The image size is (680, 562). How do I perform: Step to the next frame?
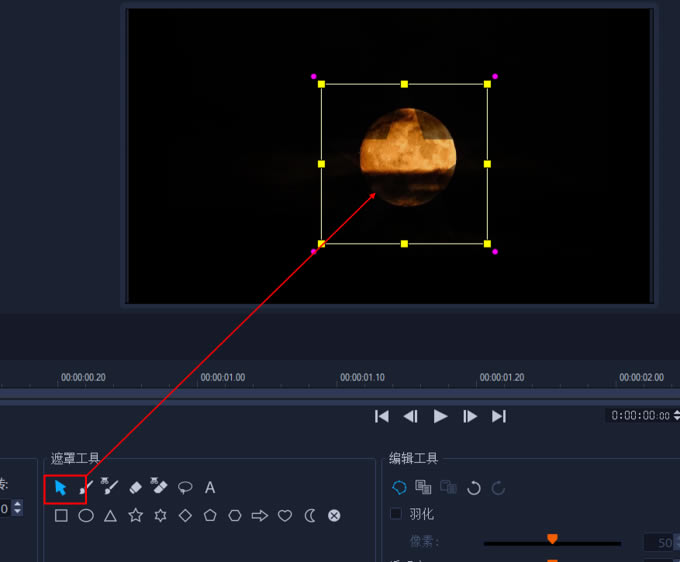(x=469, y=416)
